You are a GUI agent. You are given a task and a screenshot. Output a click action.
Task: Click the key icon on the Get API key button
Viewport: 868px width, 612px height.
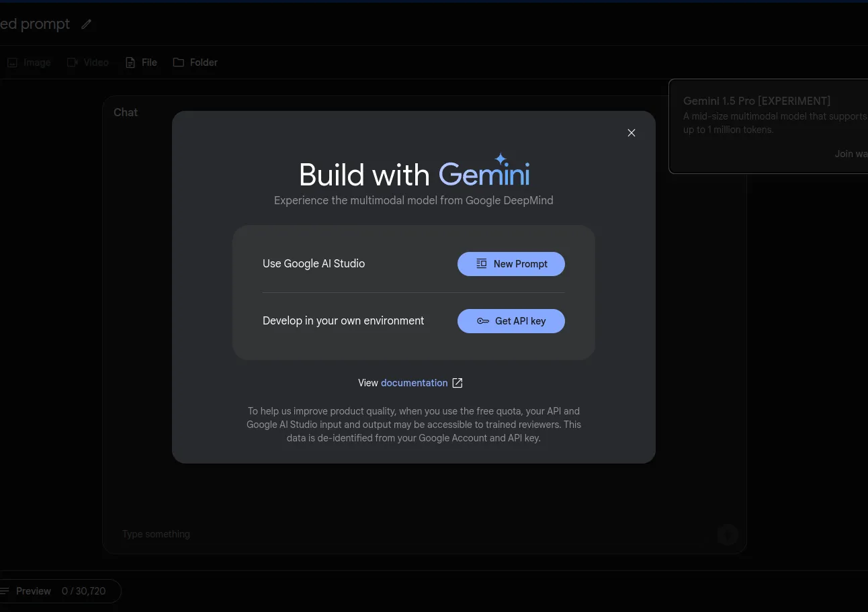point(483,321)
